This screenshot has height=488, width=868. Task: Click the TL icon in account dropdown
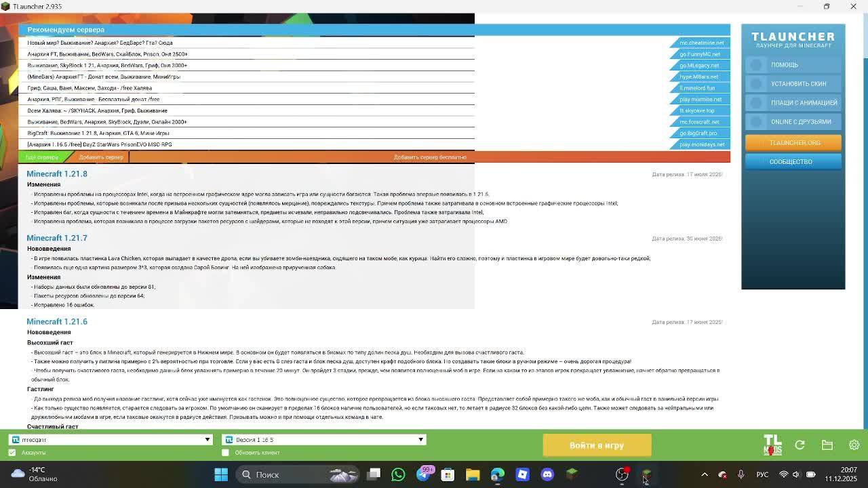(16, 440)
